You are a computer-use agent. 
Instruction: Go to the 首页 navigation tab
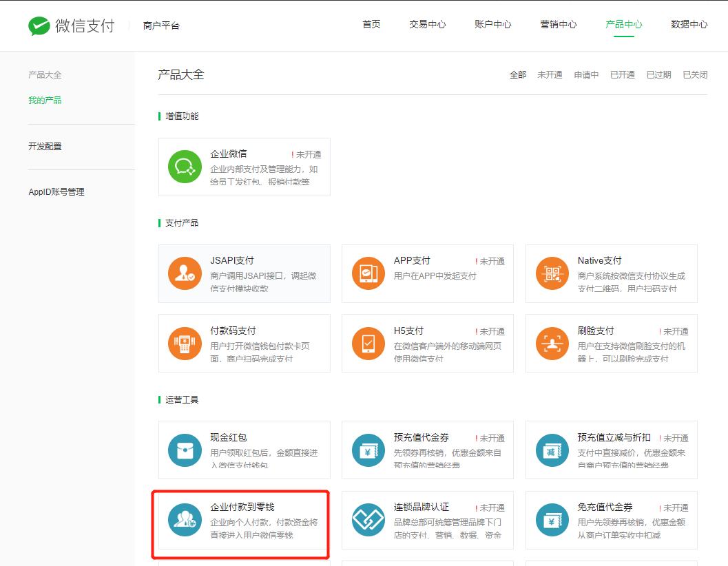pos(371,24)
